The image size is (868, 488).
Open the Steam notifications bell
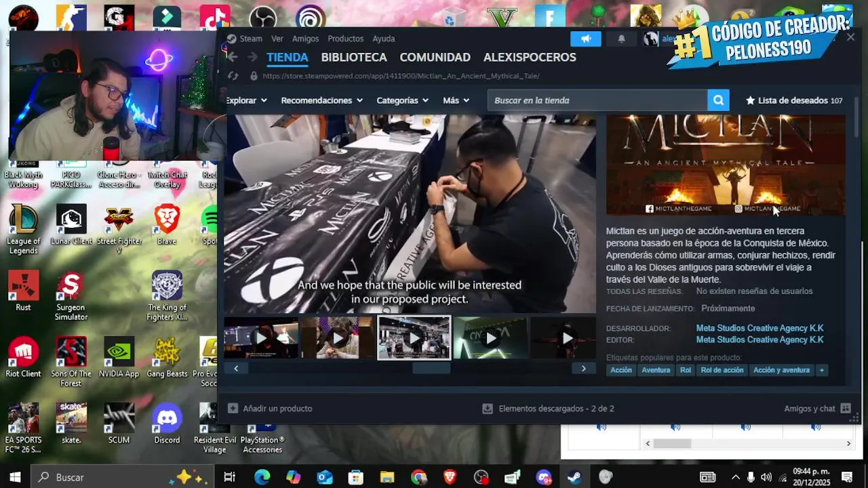621,39
